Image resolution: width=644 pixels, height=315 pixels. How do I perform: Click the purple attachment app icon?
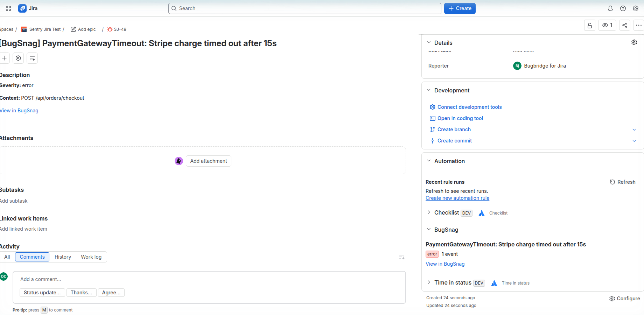pyautogui.click(x=179, y=161)
